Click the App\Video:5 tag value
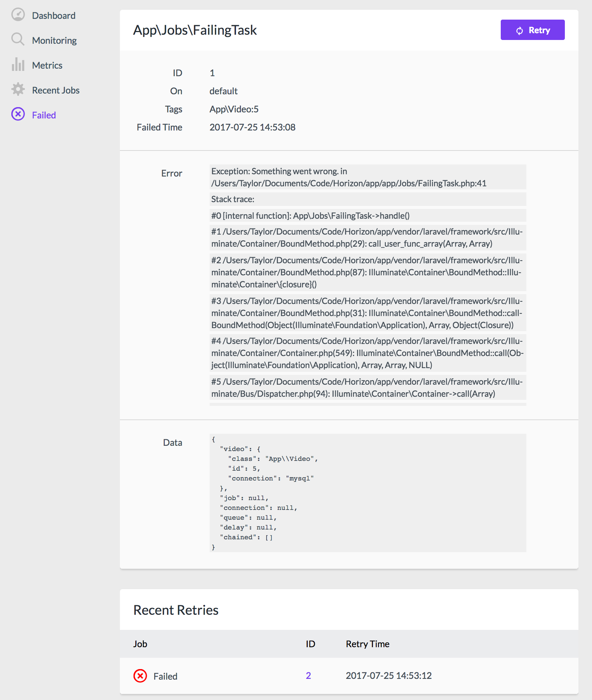592x700 pixels. point(234,109)
